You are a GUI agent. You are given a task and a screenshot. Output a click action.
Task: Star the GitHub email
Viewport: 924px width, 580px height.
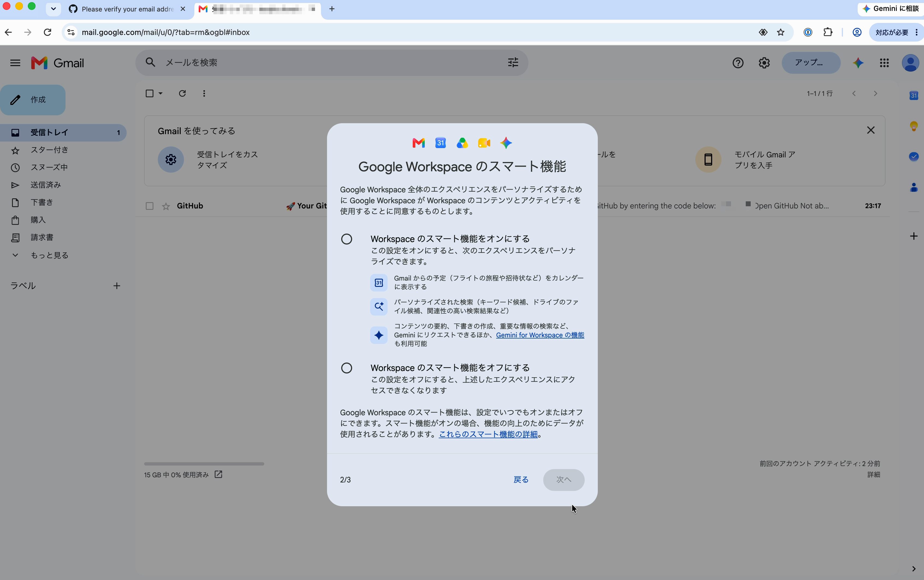[166, 206]
